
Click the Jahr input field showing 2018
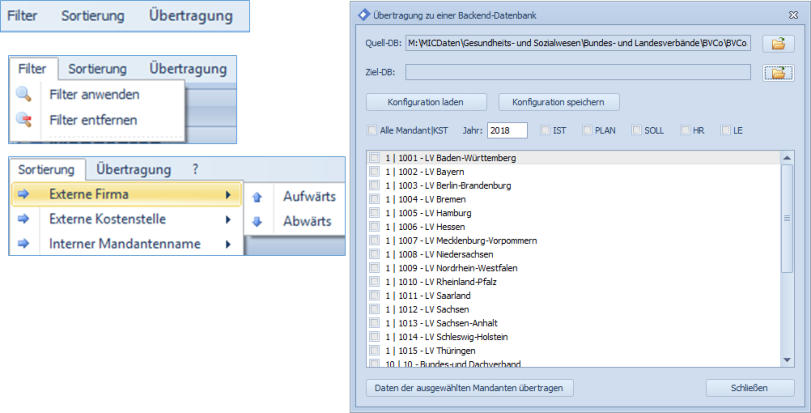click(x=507, y=131)
